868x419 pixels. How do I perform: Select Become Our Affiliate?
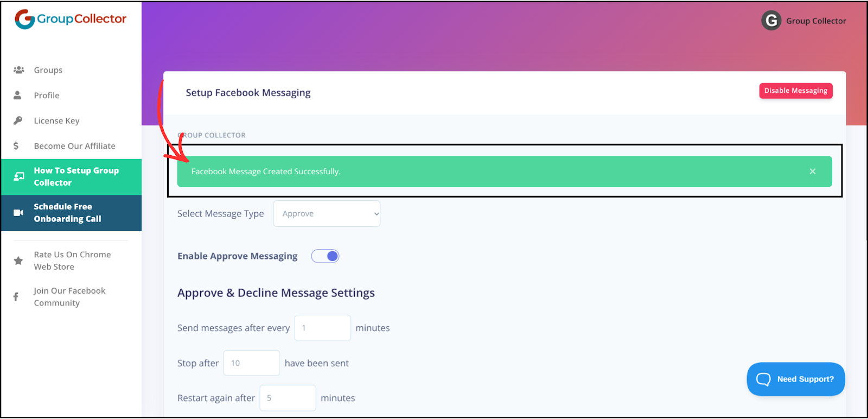tap(75, 146)
